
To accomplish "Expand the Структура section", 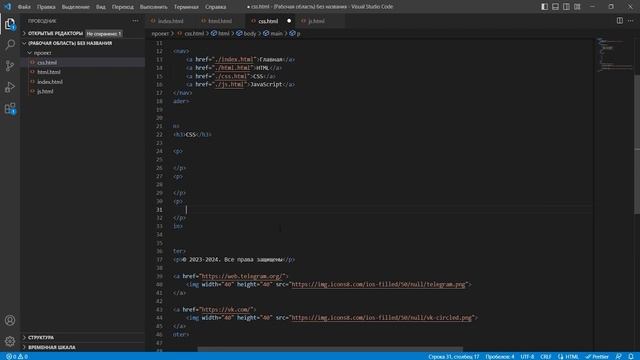I will click(x=83, y=338).
